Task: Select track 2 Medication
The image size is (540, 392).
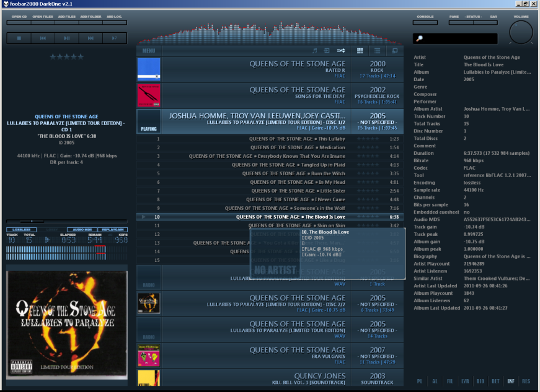Action: (270, 147)
